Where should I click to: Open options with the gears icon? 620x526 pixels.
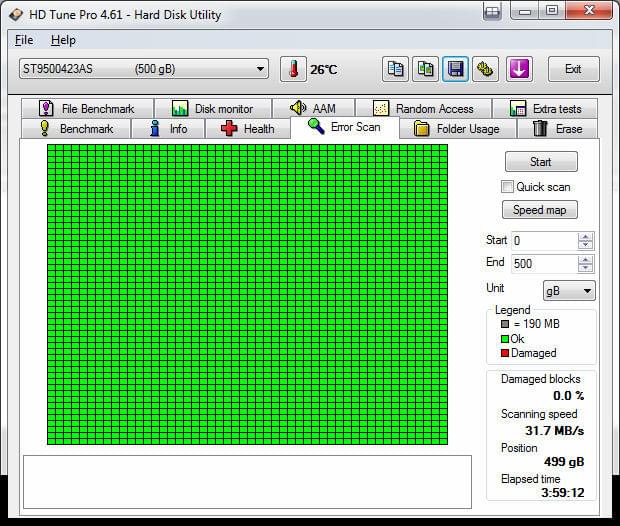click(x=485, y=69)
